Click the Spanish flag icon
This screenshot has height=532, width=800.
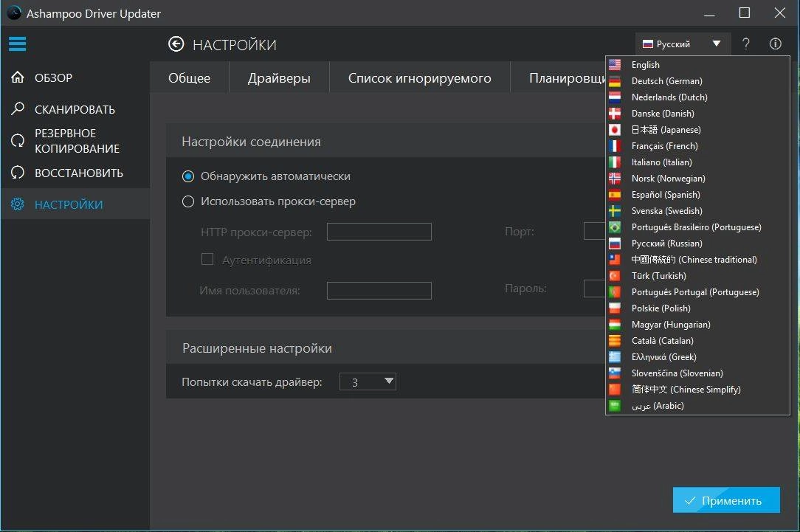615,195
